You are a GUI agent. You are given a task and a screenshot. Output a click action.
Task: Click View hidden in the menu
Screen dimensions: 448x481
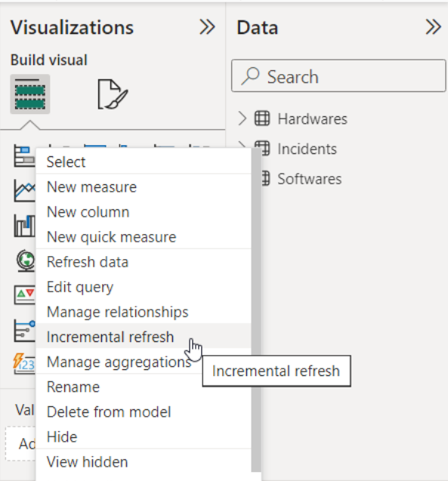click(x=144, y=462)
